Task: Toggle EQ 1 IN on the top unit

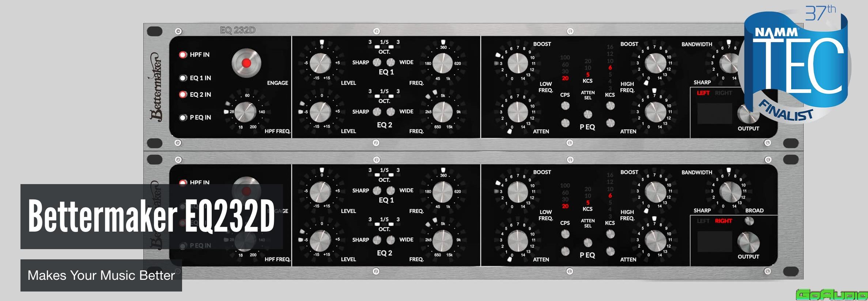Action: coord(183,78)
